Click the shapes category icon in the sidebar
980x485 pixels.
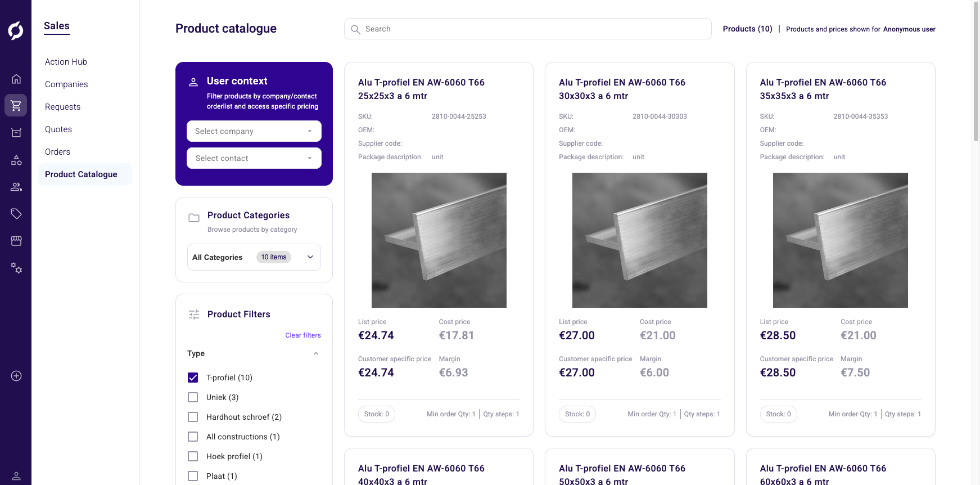(16, 160)
